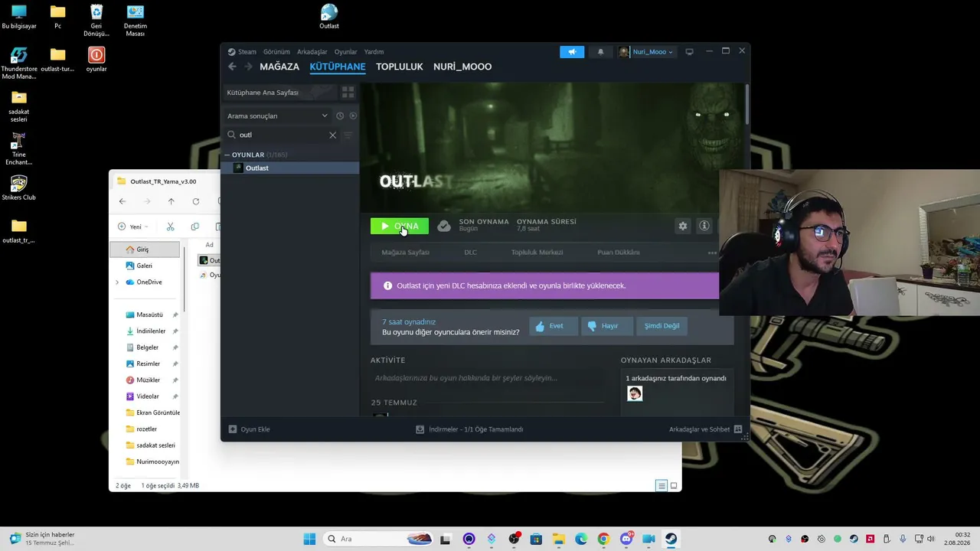Viewport: 980px width, 551px height.
Task: Select Outlast in the library list
Action: click(x=290, y=168)
